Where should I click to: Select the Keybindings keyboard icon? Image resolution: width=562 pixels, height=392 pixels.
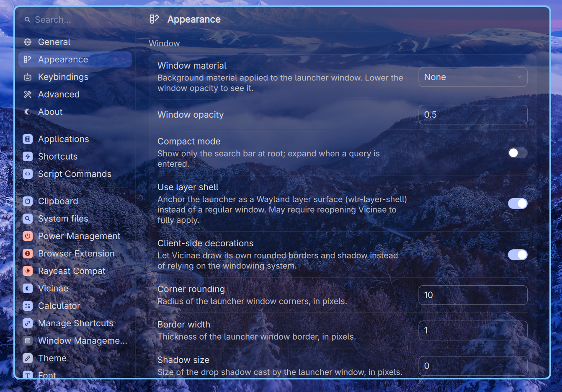tap(28, 77)
